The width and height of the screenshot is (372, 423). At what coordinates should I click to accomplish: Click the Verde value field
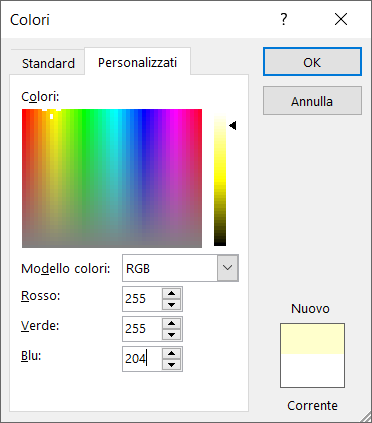[142, 329]
